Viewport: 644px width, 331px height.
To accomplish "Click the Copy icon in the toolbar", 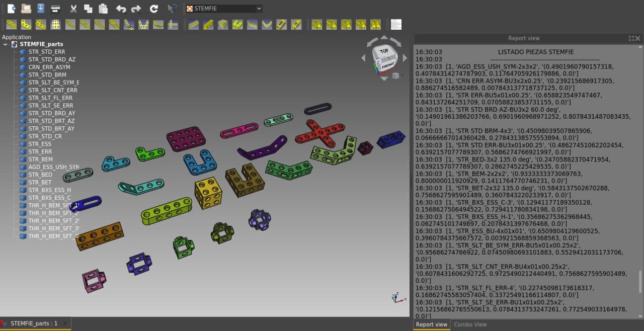I will (x=88, y=9).
